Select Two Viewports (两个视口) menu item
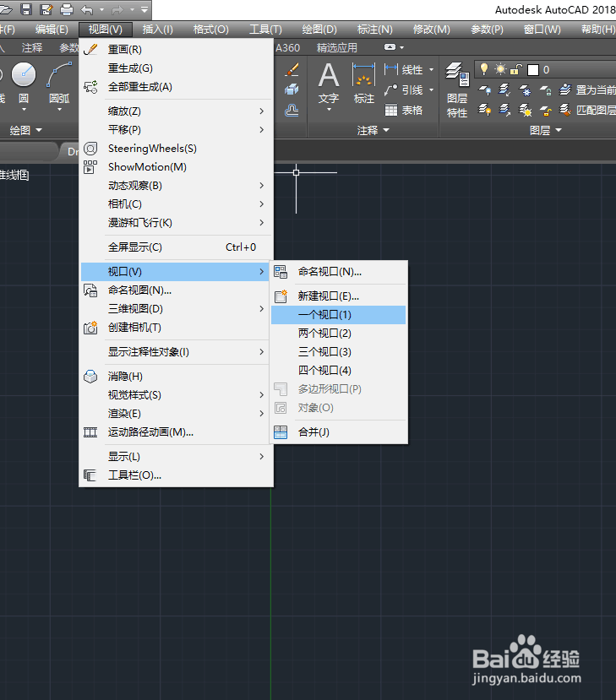Viewport: 616px width, 700px height. [339, 334]
